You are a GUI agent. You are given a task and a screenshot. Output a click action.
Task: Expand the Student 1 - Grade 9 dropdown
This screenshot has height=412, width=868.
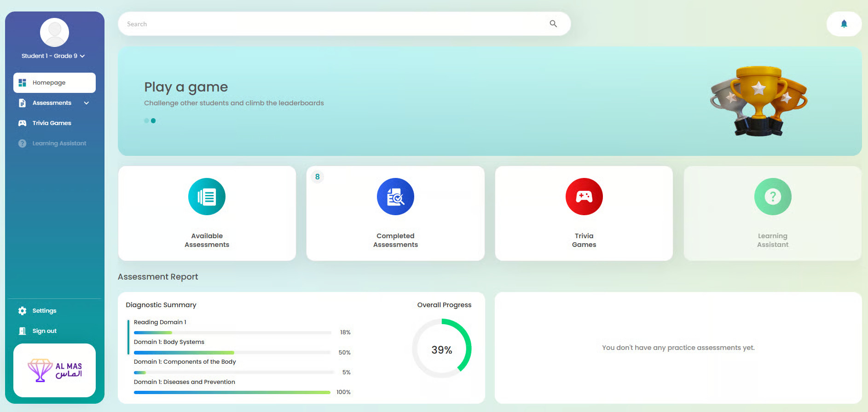click(x=82, y=56)
